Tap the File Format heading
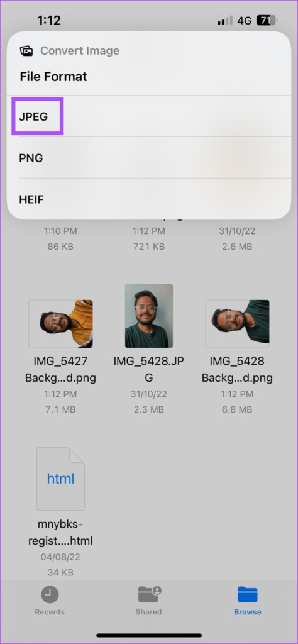298x644 pixels. point(53,76)
